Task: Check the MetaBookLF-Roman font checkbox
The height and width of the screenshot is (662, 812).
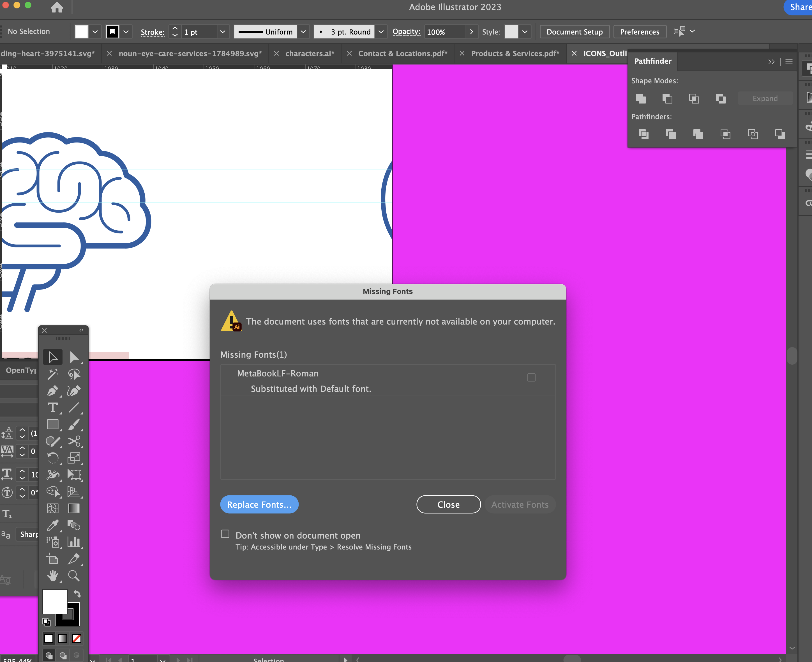Action: pyautogui.click(x=531, y=377)
